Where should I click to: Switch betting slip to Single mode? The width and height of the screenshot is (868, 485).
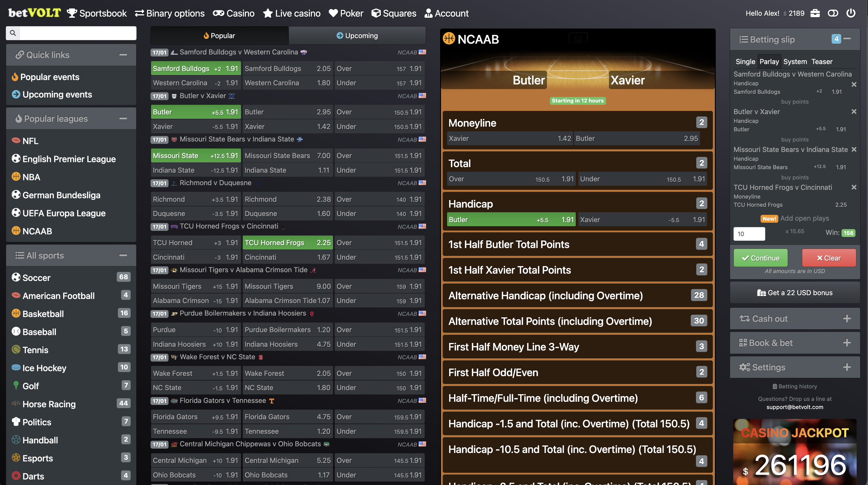[x=745, y=61]
